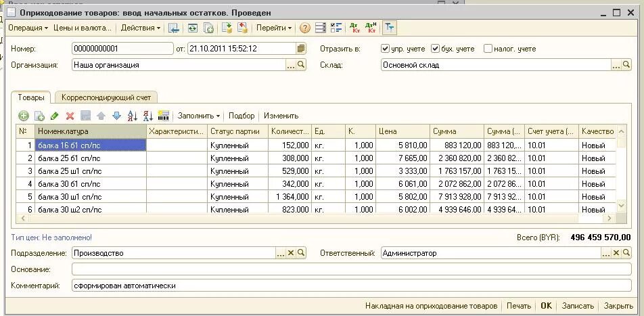Select the балка 30 ш1 сп/пс cell
This screenshot has height=316, width=644.
tap(91, 197)
